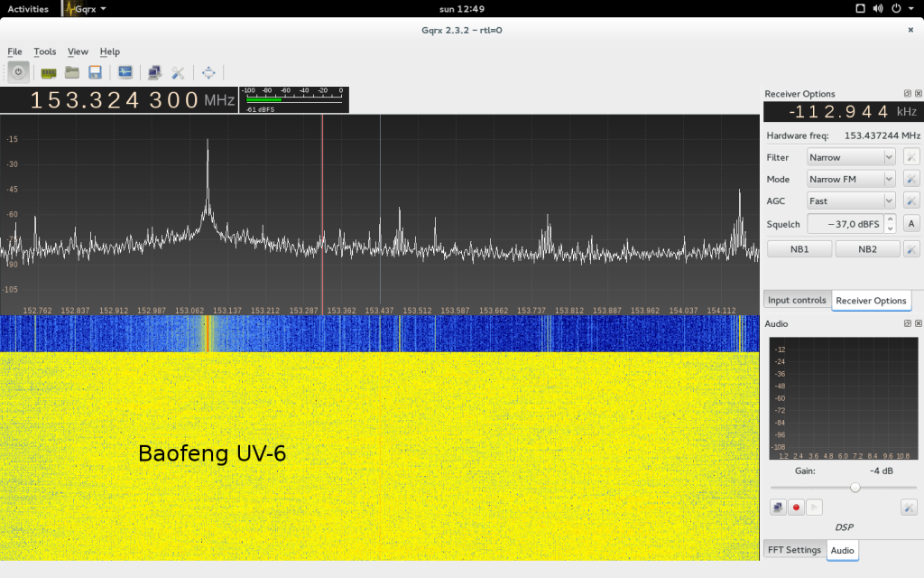Viewport: 924px width, 578px height.
Task: Open the File menu
Action: pyautogui.click(x=14, y=51)
